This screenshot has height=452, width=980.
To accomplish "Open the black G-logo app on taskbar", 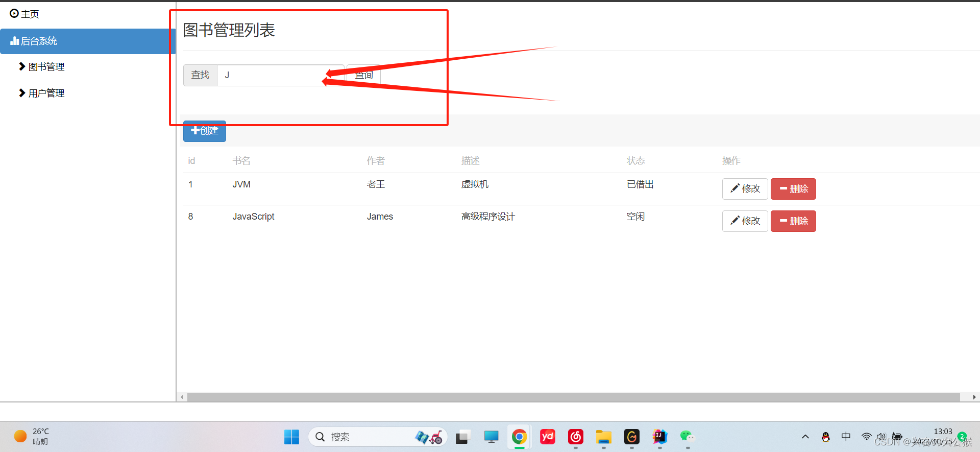I will [632, 437].
